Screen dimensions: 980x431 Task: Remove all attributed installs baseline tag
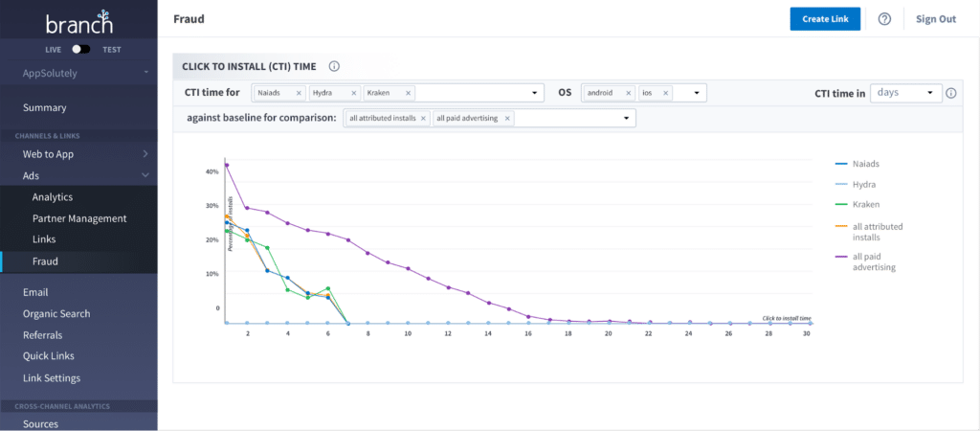point(423,119)
